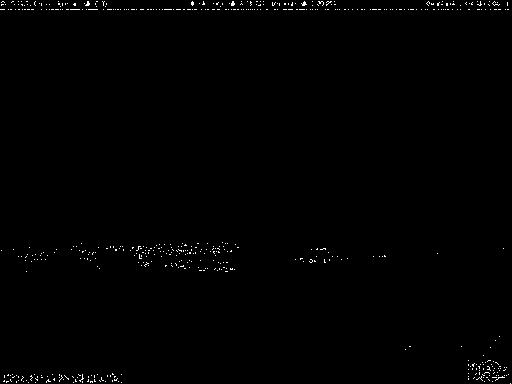Click the dense cluster of lights left of center
The image size is (512, 384).
[185, 256]
